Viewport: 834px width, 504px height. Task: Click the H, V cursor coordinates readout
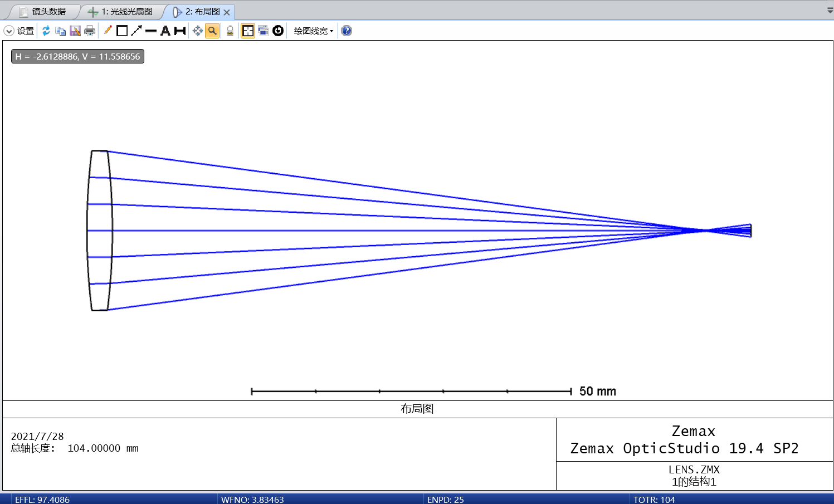click(78, 56)
